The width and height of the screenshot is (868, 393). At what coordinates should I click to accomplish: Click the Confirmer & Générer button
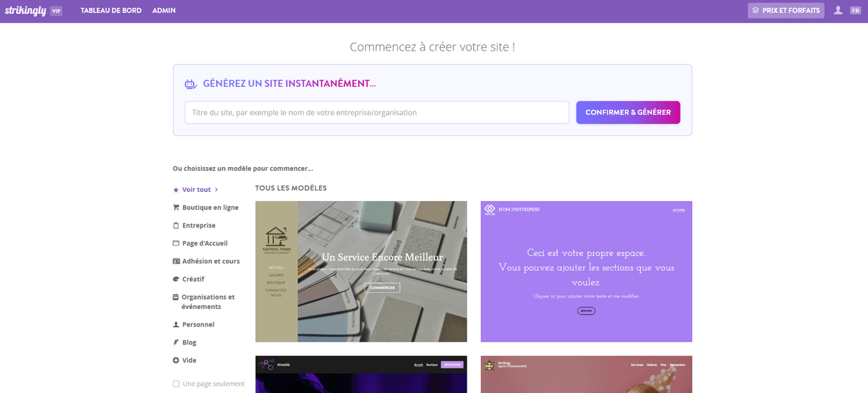tap(628, 112)
